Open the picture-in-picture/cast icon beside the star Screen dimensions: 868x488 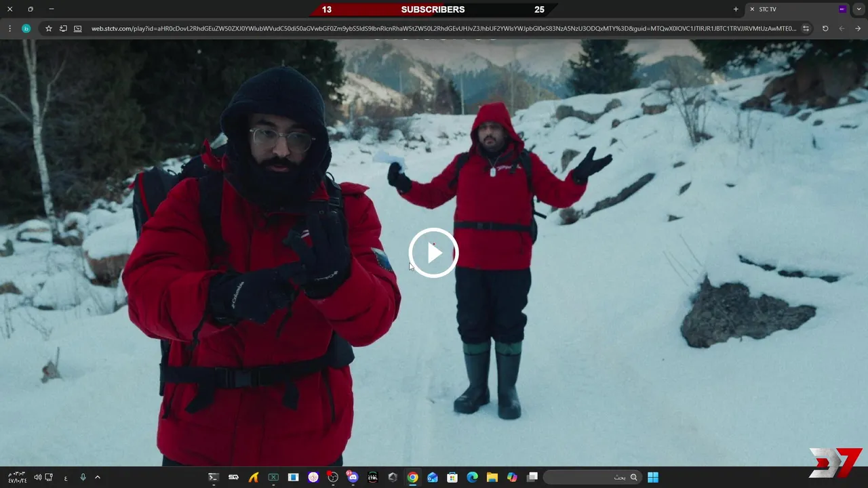[x=63, y=28]
